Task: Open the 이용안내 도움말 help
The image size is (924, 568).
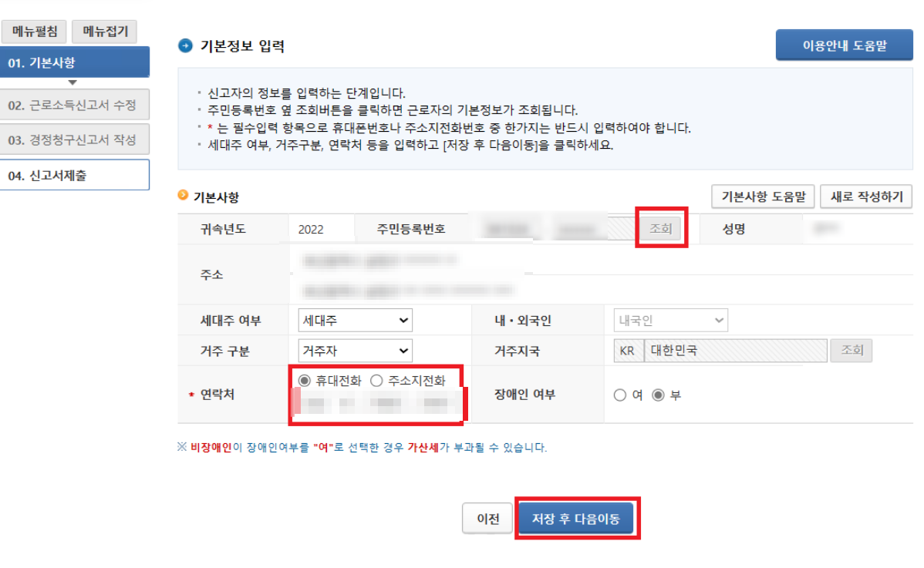Action: 844,45
